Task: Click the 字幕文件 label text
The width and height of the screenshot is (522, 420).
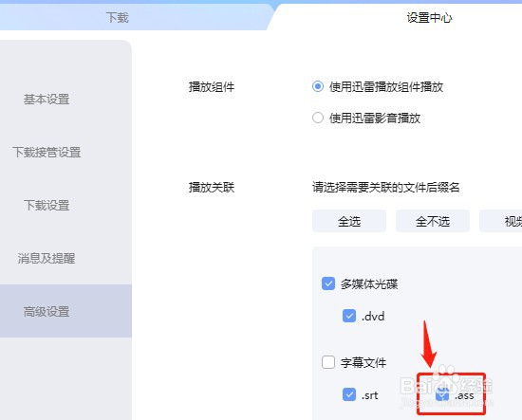Action: coord(364,362)
